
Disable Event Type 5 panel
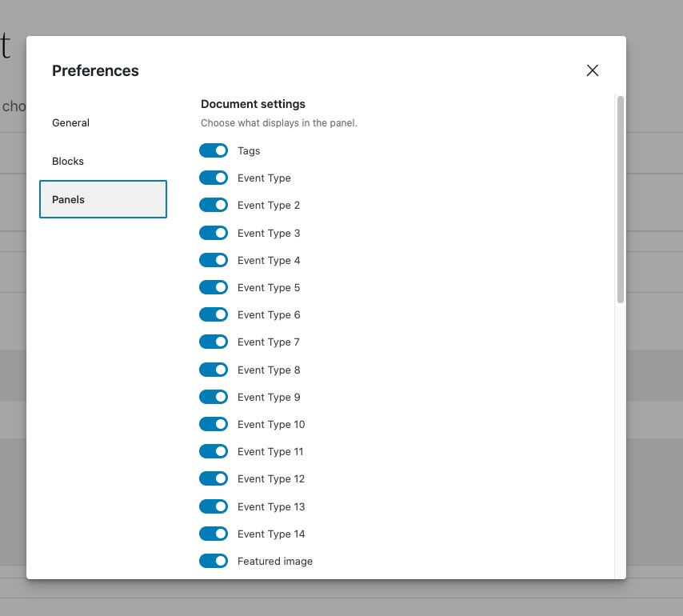(x=214, y=287)
